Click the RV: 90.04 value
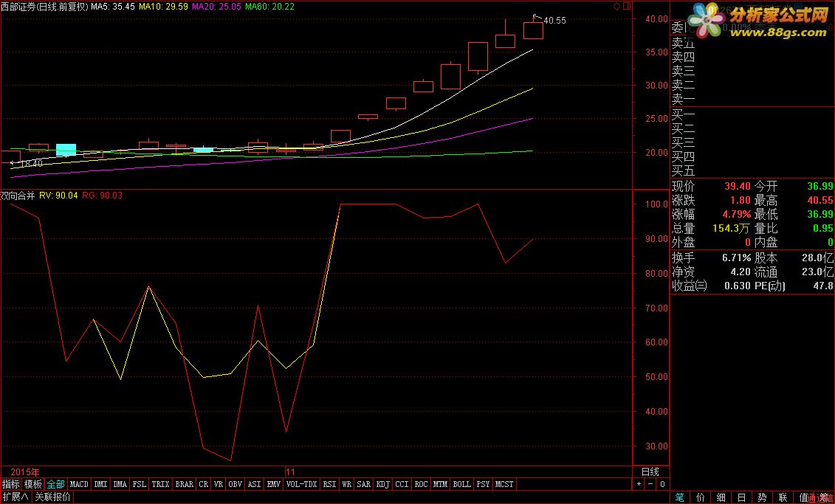Screen dimensions: 835x504 (x=58, y=196)
